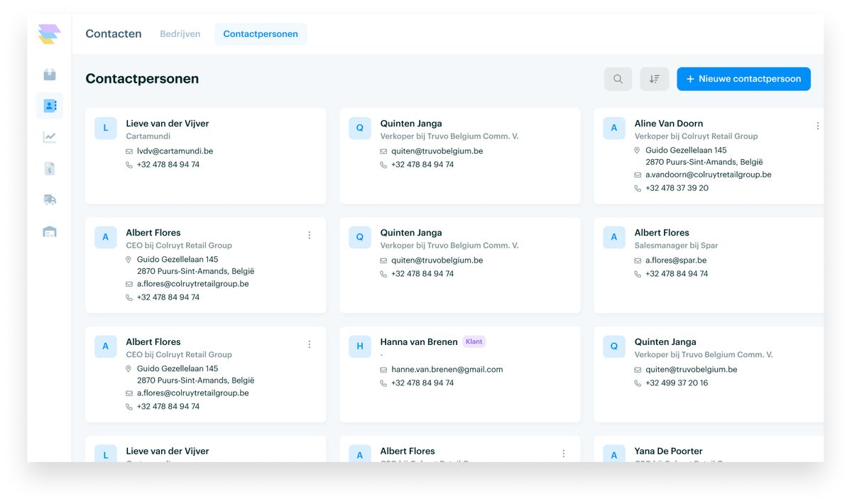
Task: Click email hanne.van.brenen@gmail.com
Action: [447, 370]
